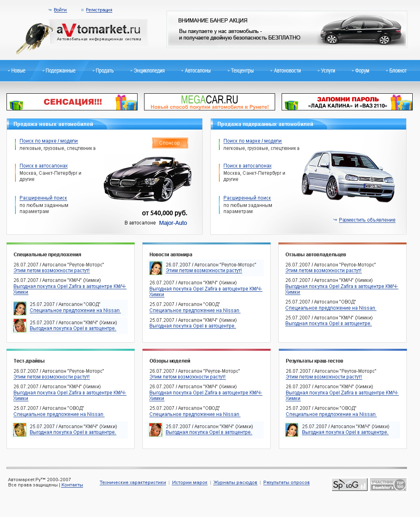Click Поиск по марке / модели for new cars

coord(48,141)
